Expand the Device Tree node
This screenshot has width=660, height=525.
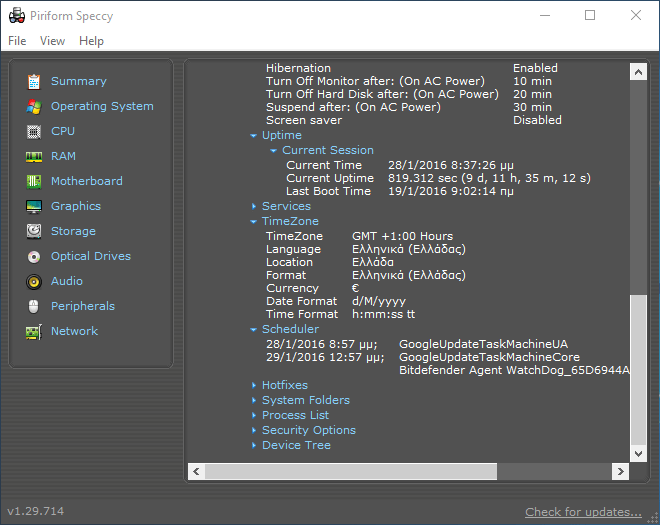[x=254, y=445]
